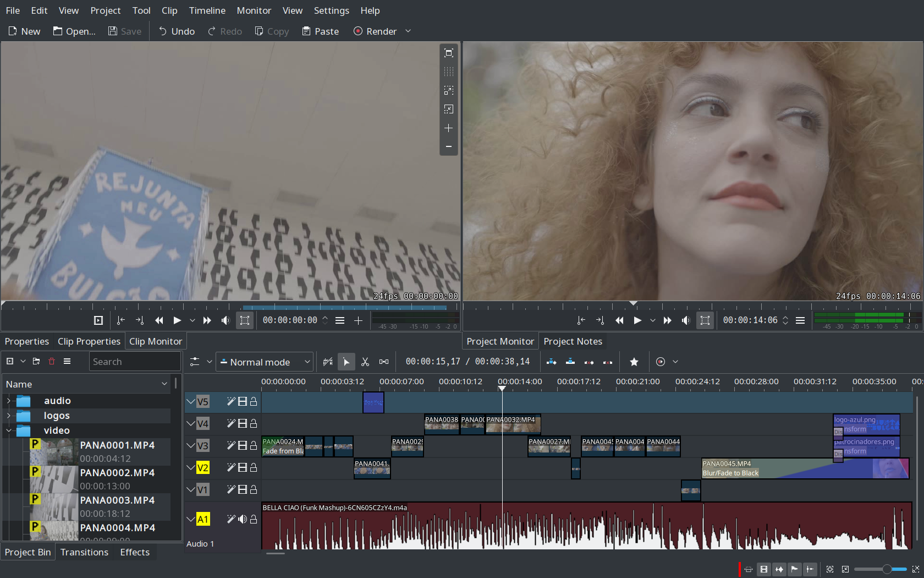Viewport: 924px width, 578px height.
Task: Mute the A1 audio track
Action: coord(243,519)
